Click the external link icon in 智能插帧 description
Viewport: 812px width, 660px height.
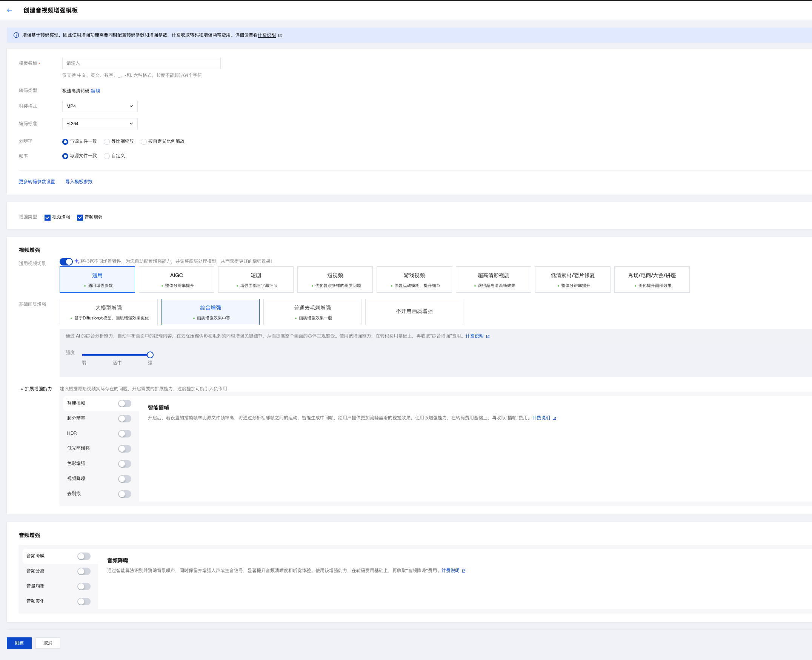coord(554,418)
